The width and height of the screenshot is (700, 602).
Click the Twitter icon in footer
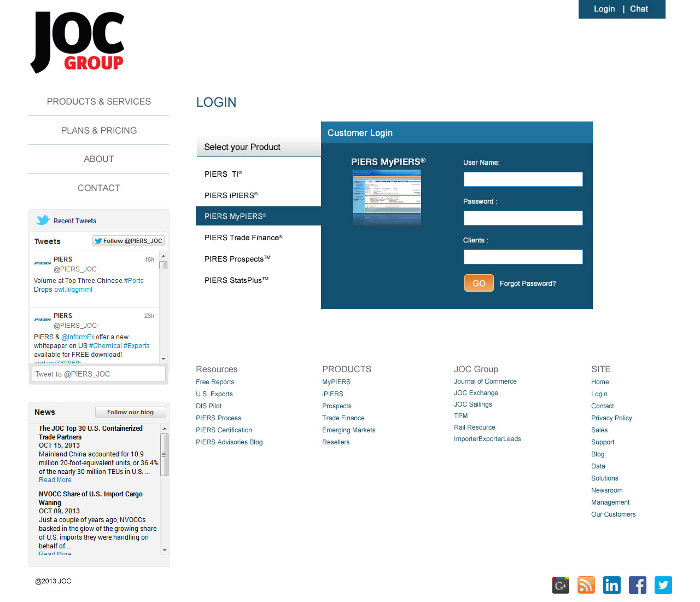coord(663,585)
